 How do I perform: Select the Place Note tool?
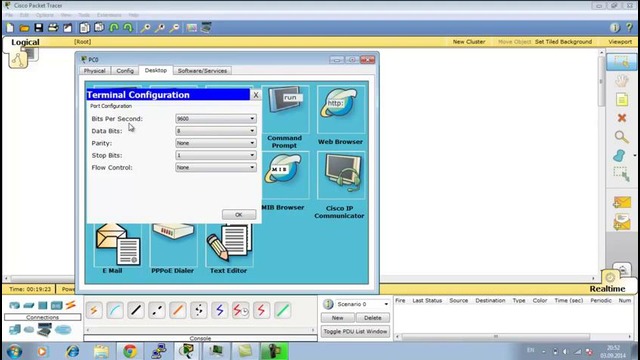coord(622,100)
